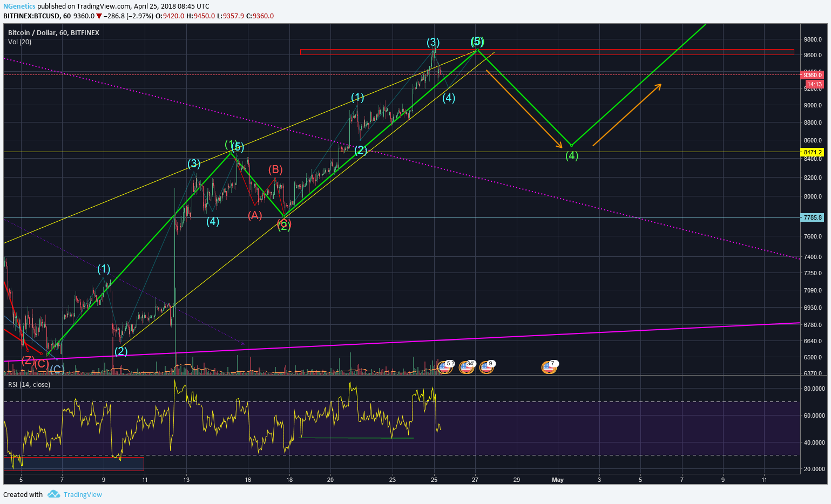831x504 pixels.
Task: Click the '29' date on time axis
Action: [x=517, y=480]
